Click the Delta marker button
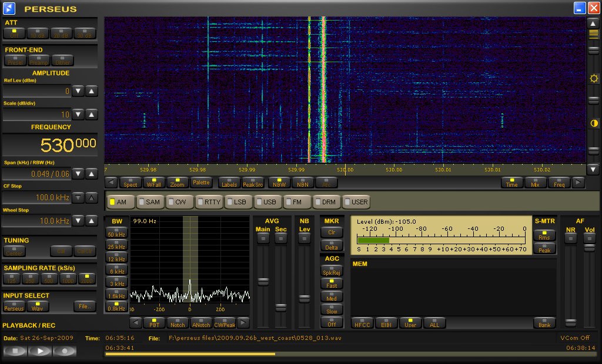 [332, 246]
